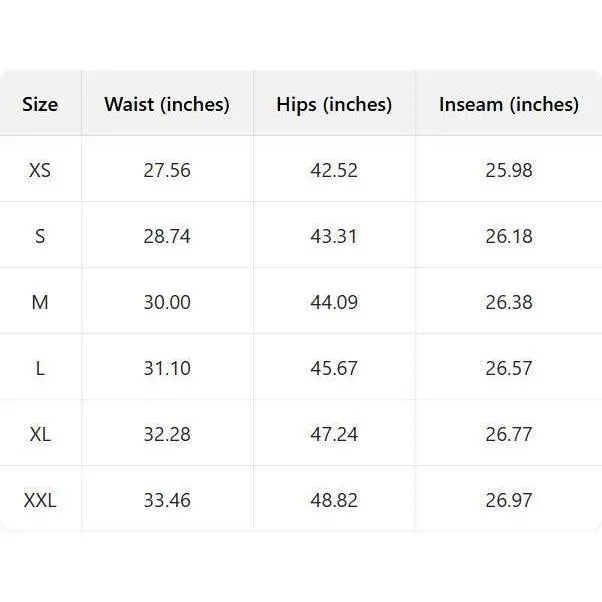Click the XL inseam value 26.77
The image size is (602, 602).
point(509,434)
